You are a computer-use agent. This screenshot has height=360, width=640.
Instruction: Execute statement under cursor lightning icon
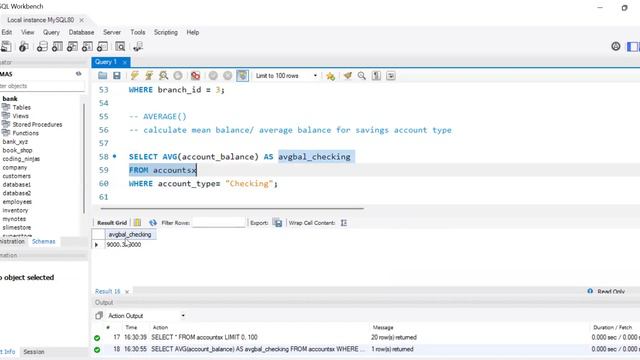(149, 76)
